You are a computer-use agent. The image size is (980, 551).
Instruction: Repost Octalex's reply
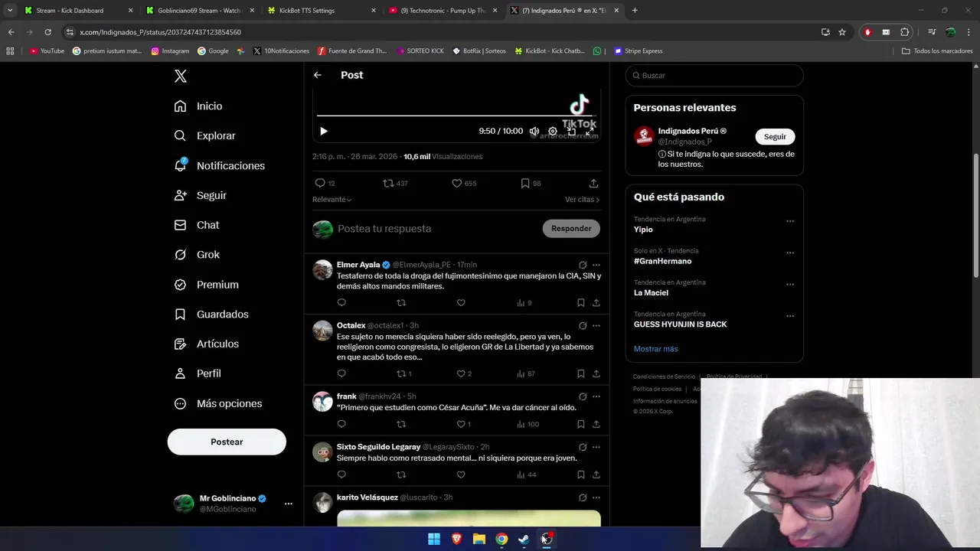click(x=403, y=373)
